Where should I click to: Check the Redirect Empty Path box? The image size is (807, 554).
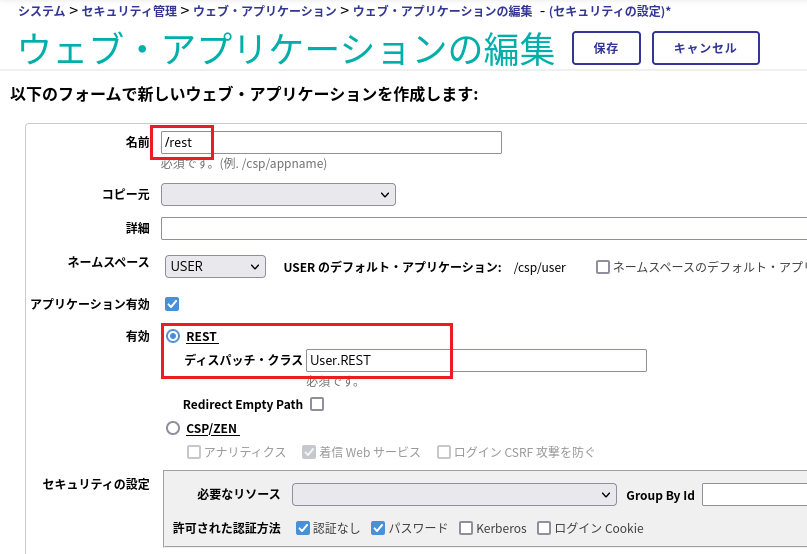pos(317,405)
